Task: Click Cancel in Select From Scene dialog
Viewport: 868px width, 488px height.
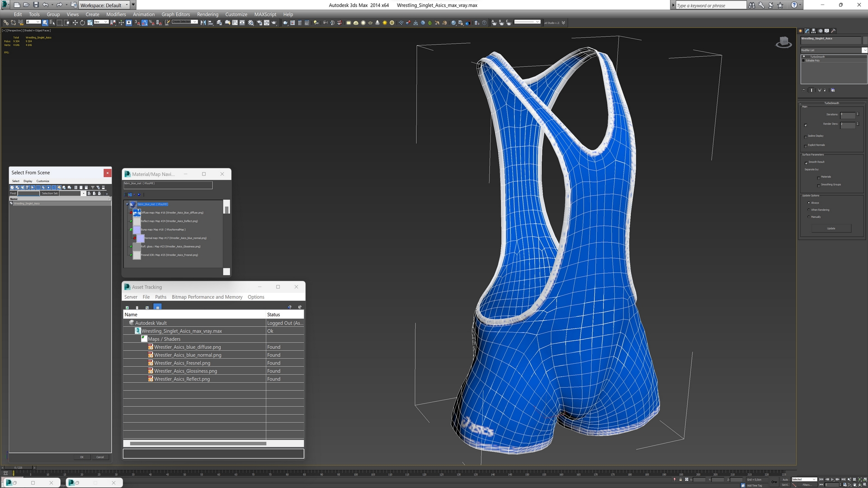Action: coord(100,457)
